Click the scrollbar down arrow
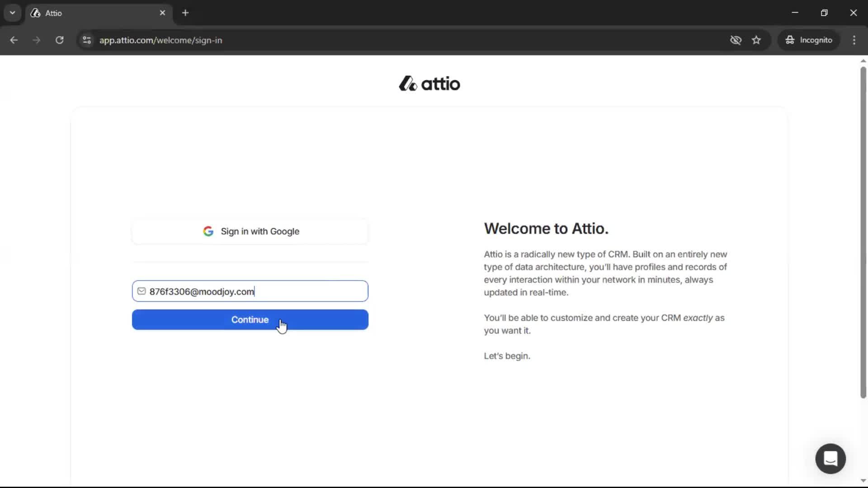Image resolution: width=868 pixels, height=488 pixels. click(x=863, y=481)
